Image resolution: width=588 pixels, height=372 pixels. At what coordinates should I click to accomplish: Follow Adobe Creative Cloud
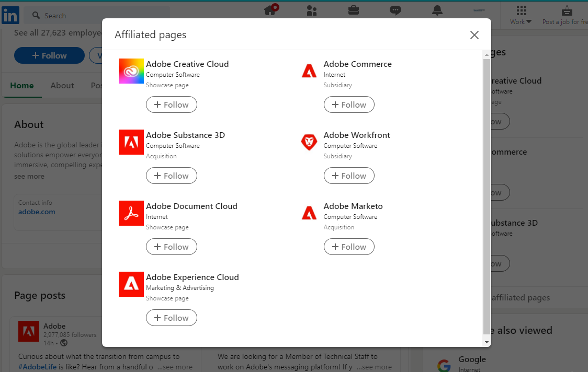172,104
